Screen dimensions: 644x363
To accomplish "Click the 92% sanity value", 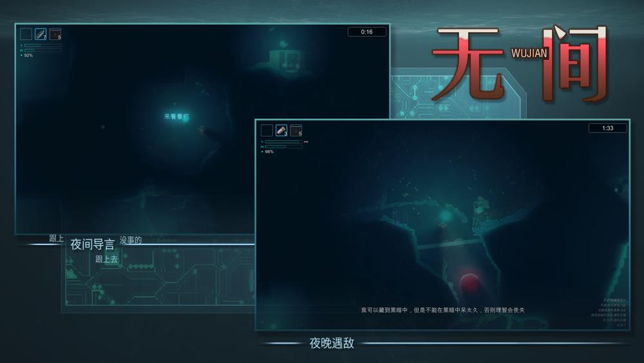I will (28, 55).
